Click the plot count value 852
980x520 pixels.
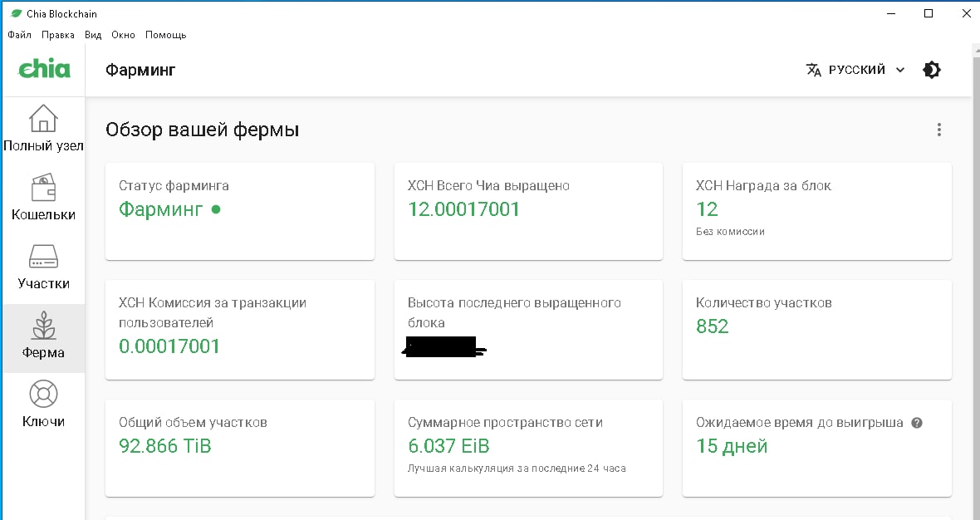[713, 326]
